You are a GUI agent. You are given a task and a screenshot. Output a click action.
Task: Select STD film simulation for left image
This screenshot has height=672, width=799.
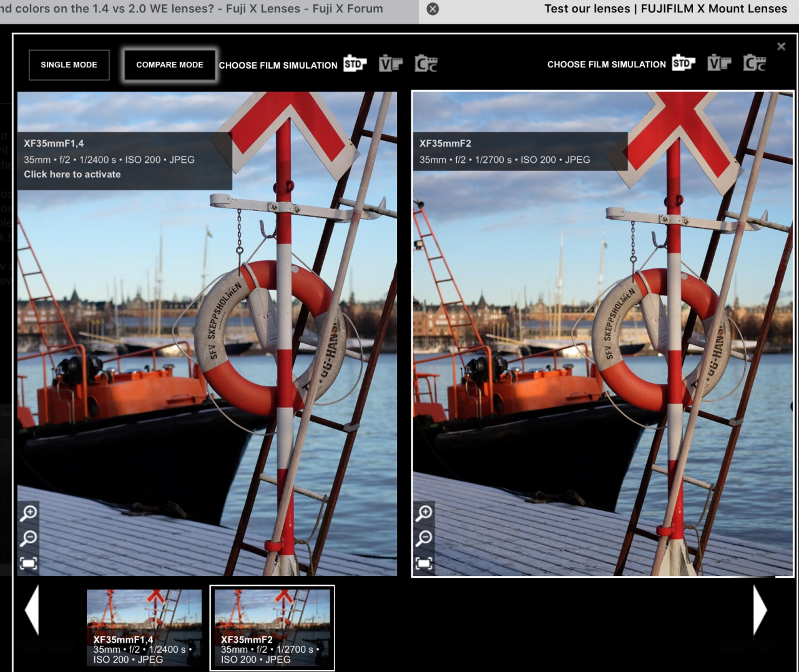pos(355,64)
